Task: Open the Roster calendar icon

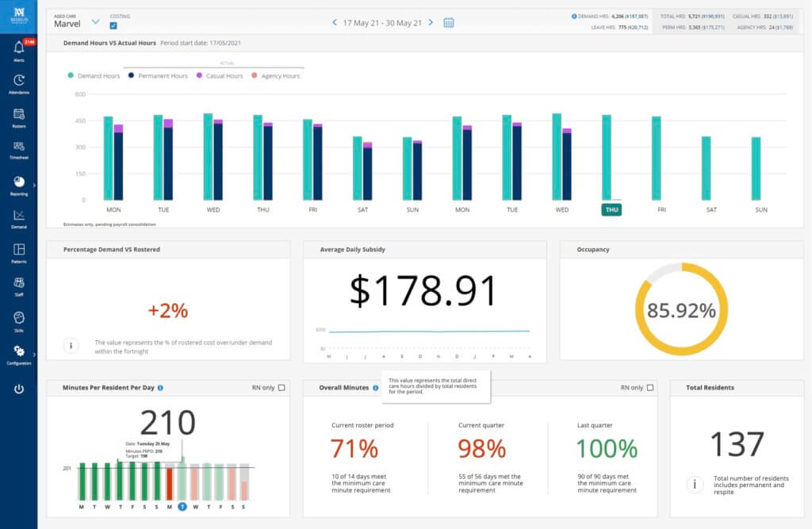Action: click(19, 115)
